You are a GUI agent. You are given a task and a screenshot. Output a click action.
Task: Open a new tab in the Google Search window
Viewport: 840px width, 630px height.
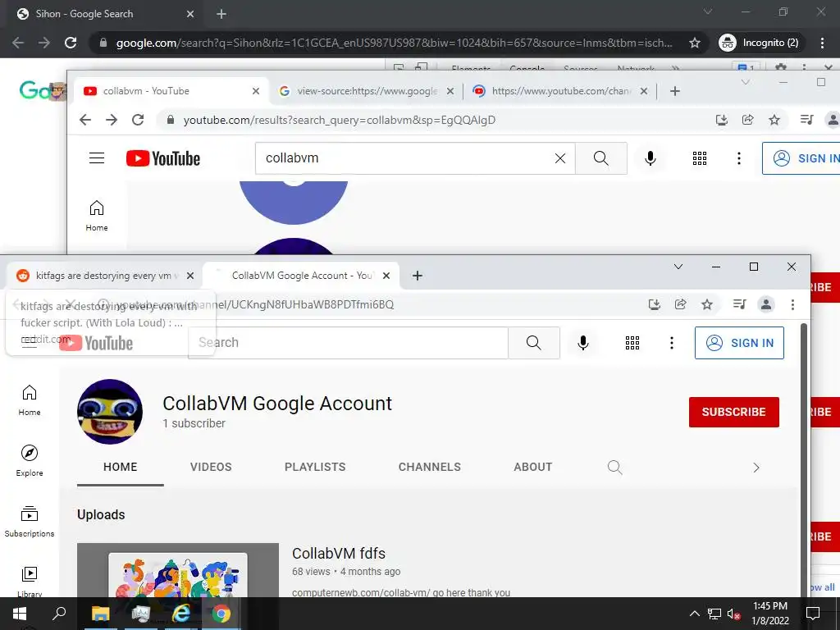221,14
